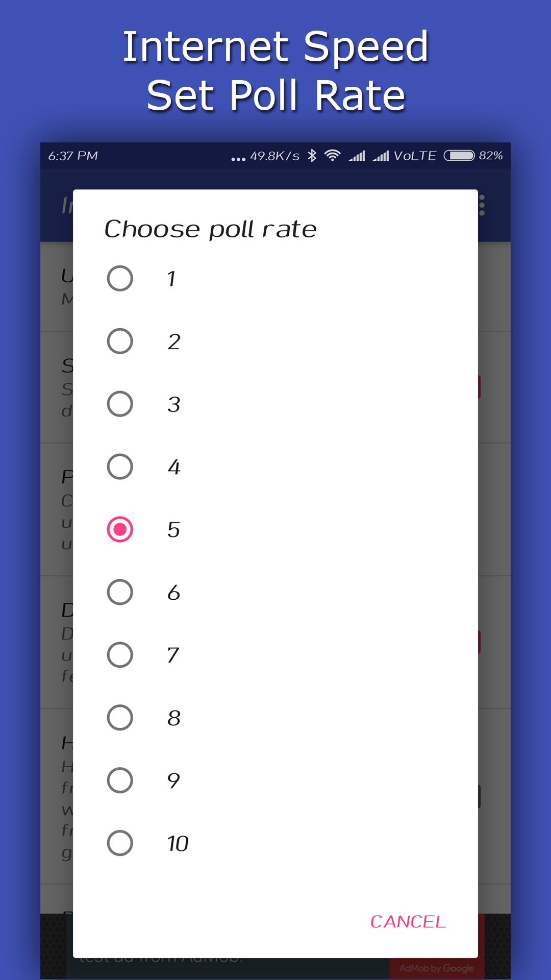The height and width of the screenshot is (980, 551).
Task: Tap the battery indicator icon
Action: 459,156
